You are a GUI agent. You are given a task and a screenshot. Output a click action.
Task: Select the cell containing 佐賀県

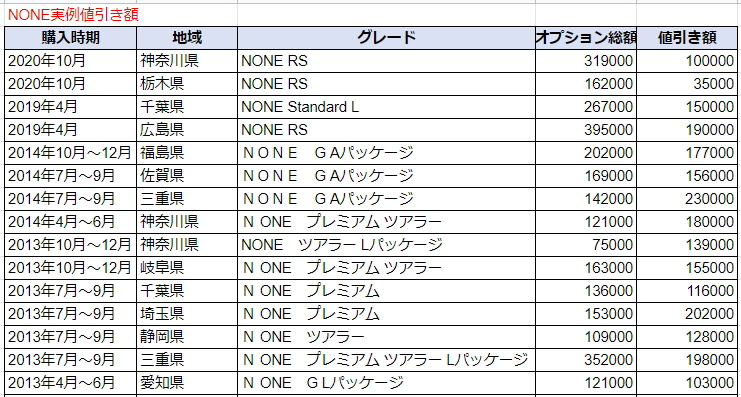point(187,176)
